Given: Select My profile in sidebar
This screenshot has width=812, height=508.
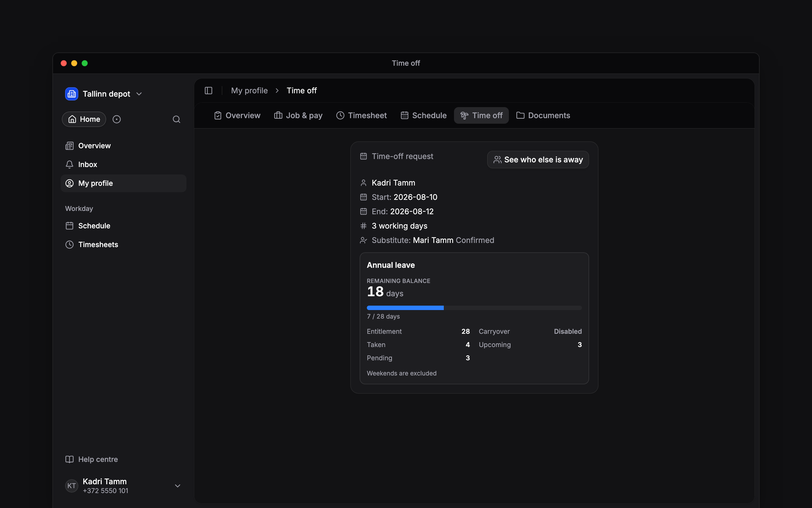Looking at the screenshot, I should tap(124, 183).
